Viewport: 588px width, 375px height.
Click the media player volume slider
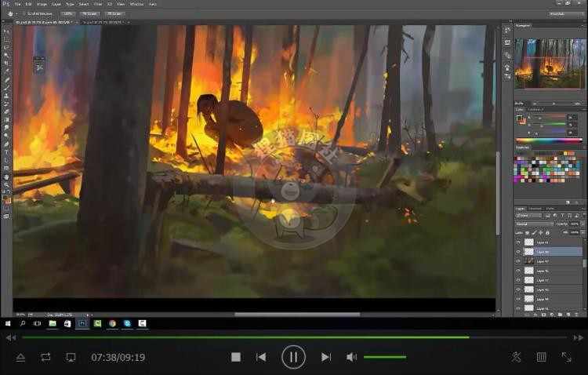[x=385, y=357]
